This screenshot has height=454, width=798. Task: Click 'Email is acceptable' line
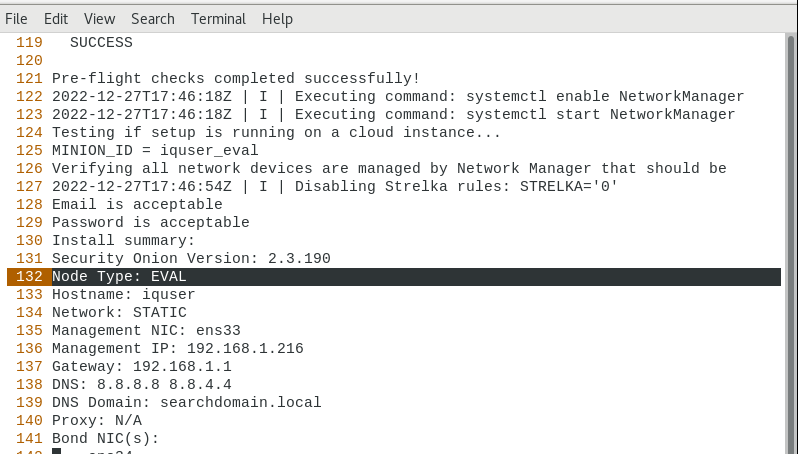point(137,205)
